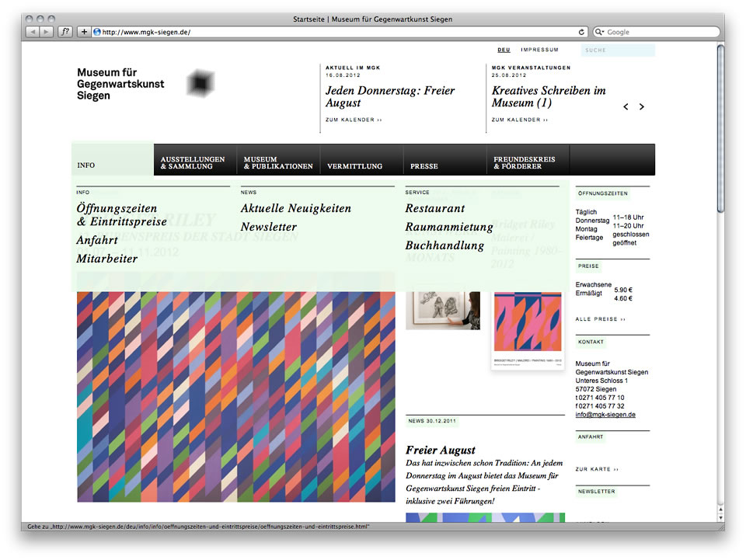Viewport: 746px width, 560px height.
Task: Open the INFO navigation tab
Action: pyautogui.click(x=113, y=160)
